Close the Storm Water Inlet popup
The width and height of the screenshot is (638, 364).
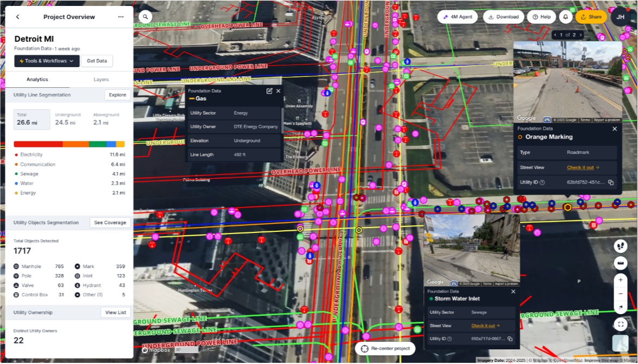point(513,291)
